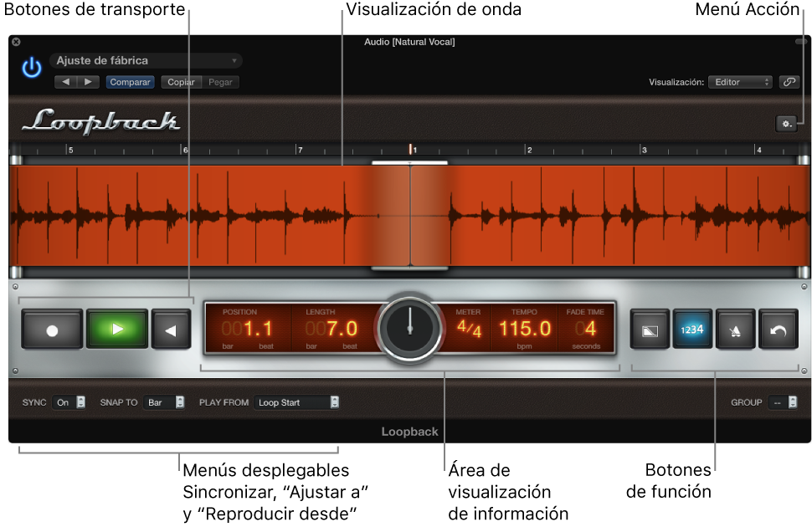Click the undo arrow button

778,330
